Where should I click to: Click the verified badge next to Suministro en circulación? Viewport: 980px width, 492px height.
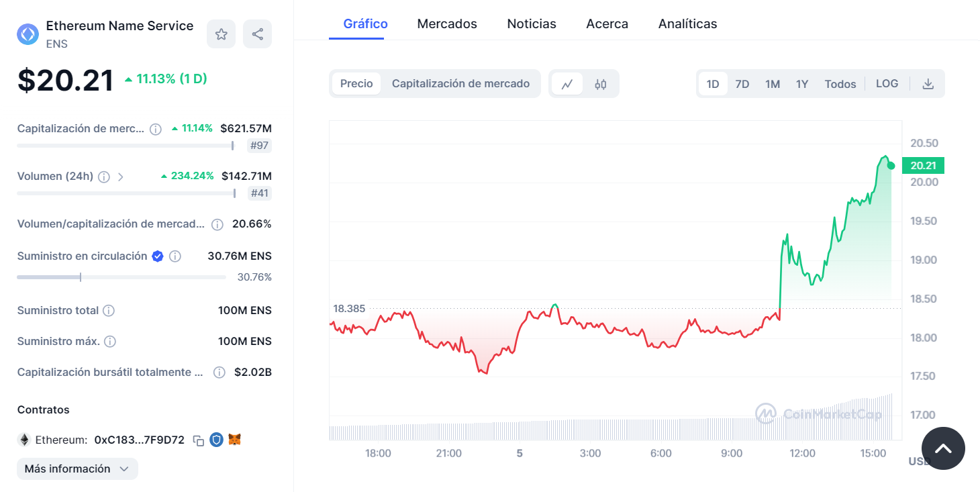coord(158,256)
